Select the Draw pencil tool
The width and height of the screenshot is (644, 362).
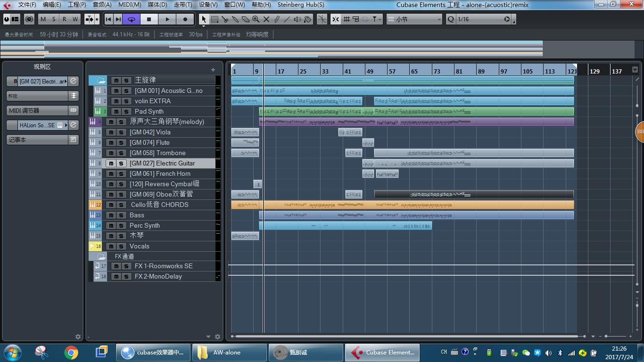pos(277,19)
